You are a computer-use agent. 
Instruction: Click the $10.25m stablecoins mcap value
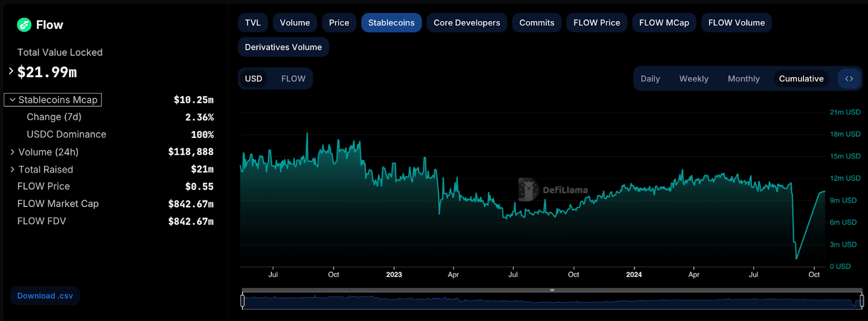coord(194,100)
